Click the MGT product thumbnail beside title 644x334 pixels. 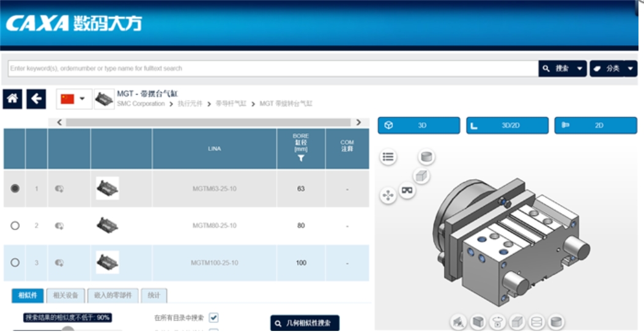104,99
